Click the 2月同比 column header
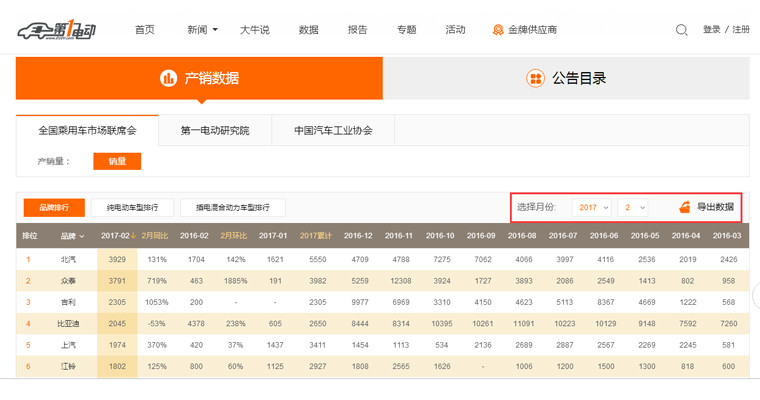 click(x=155, y=236)
